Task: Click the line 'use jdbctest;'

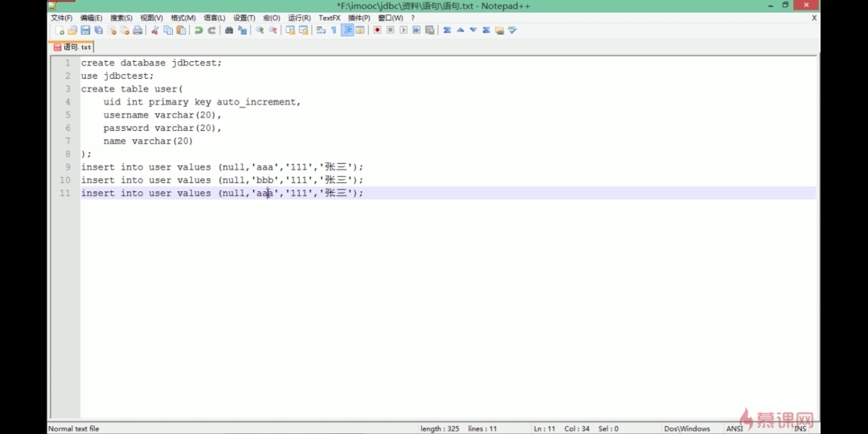Action: pos(117,76)
